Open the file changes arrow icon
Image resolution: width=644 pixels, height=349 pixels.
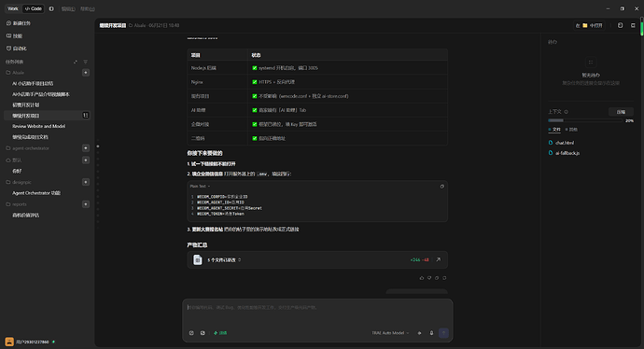tap(439, 259)
